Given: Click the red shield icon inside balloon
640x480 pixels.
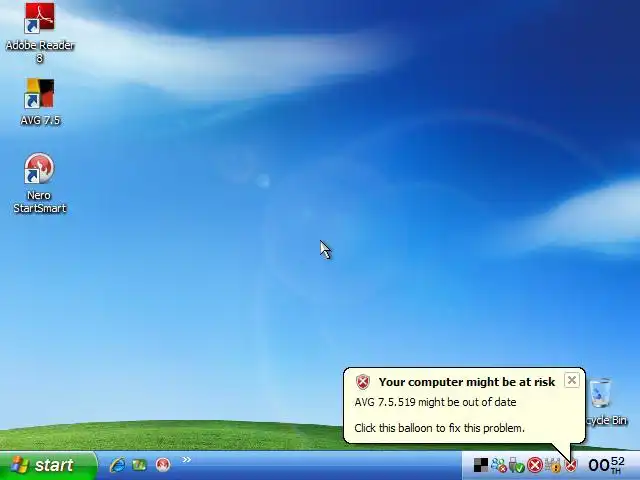Looking at the screenshot, I should pos(362,382).
